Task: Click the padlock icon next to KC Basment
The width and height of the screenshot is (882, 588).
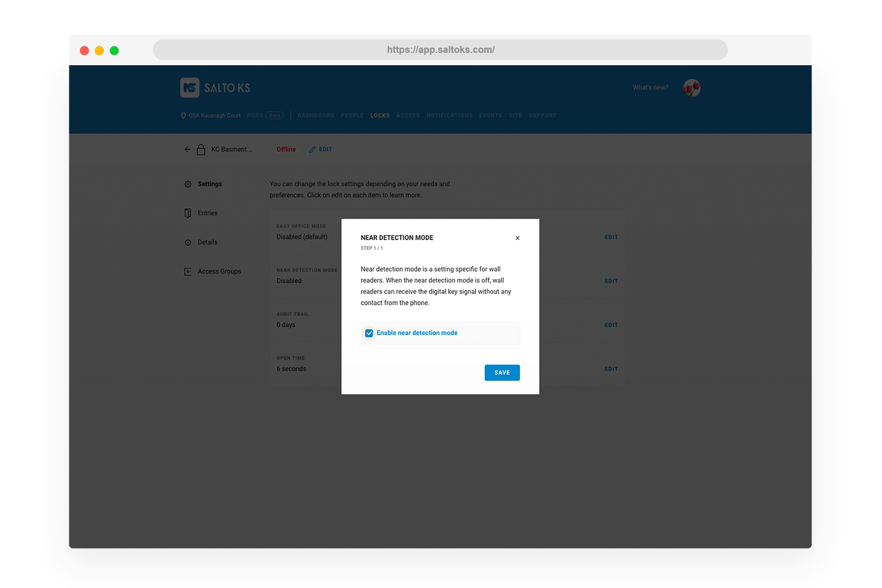Action: (x=201, y=149)
